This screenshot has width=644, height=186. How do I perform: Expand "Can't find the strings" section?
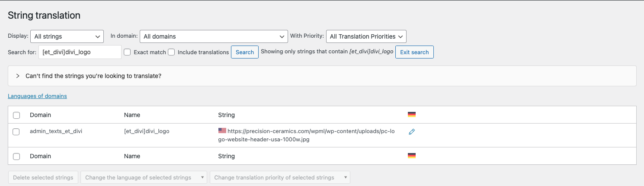point(93,76)
